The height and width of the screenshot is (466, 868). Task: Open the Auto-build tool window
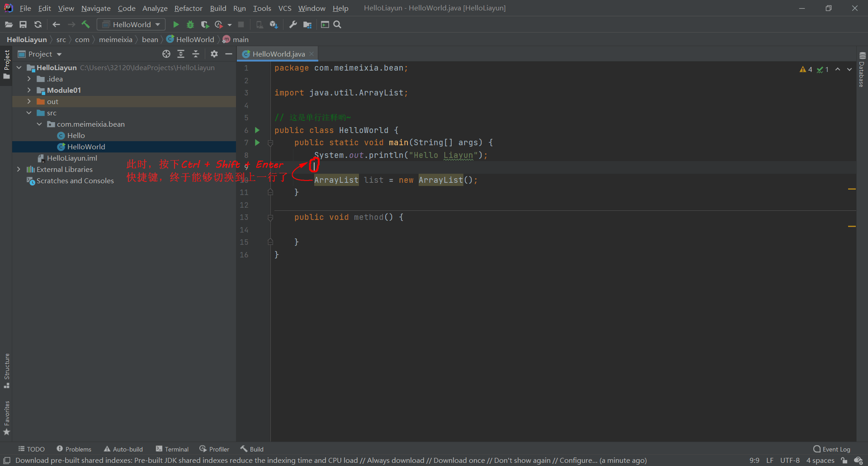coord(123,449)
